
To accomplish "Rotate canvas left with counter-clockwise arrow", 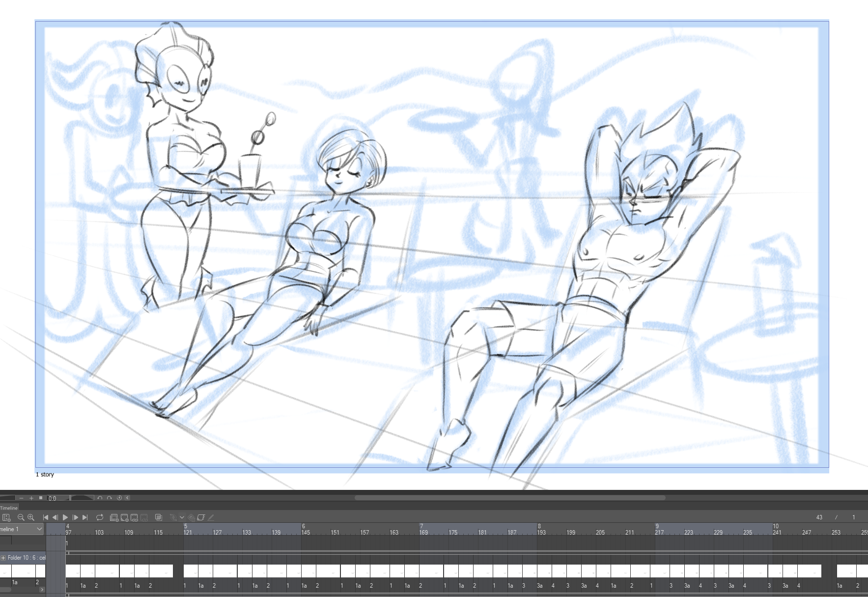I will pos(100,498).
